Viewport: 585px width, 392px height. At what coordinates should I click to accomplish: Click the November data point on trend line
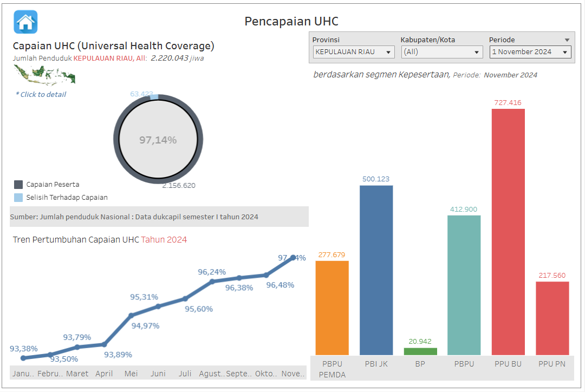[x=294, y=258]
